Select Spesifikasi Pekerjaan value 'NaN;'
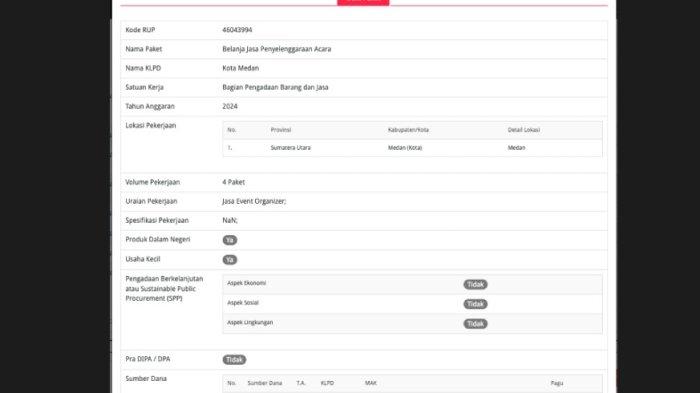Viewport: 700px width, 393px height. click(x=230, y=221)
